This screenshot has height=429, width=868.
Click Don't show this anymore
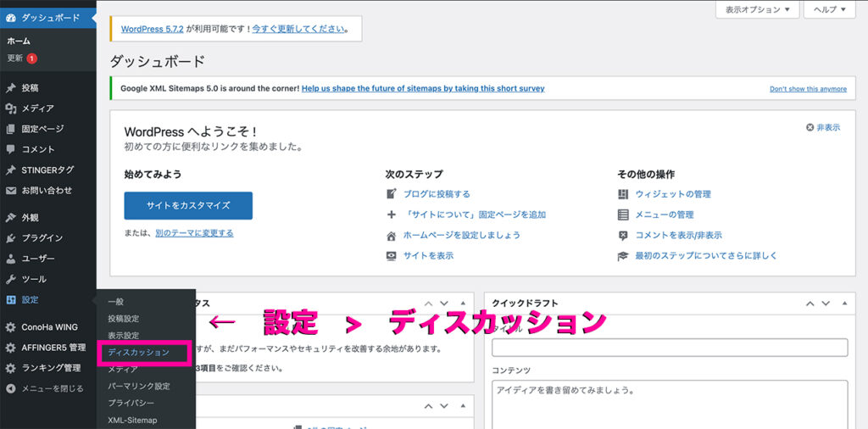808,88
